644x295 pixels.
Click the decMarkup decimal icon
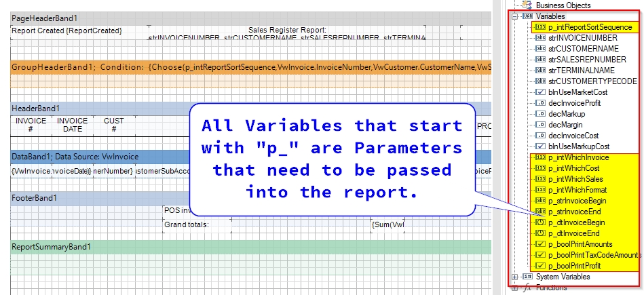coord(541,114)
